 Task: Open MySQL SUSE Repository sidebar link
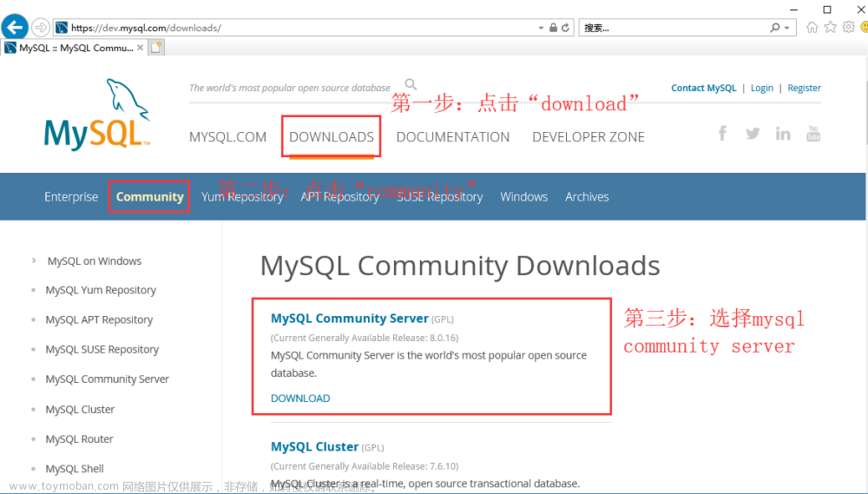(x=102, y=350)
